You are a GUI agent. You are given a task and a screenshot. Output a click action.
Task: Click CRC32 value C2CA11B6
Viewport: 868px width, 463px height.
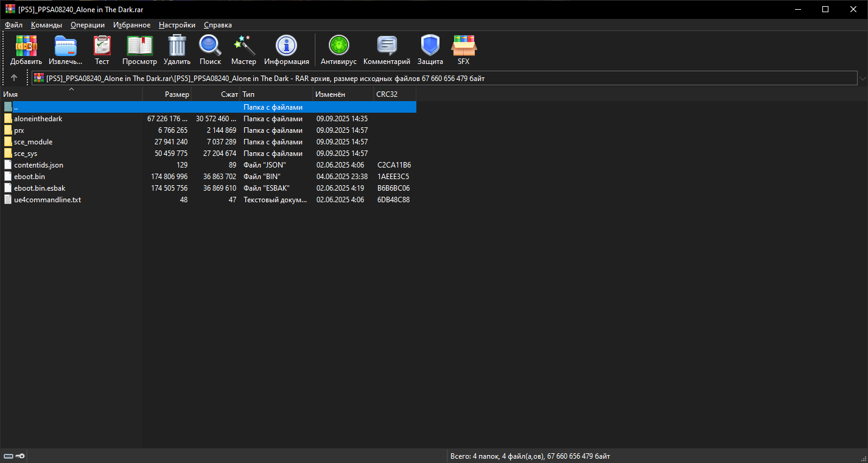point(394,165)
